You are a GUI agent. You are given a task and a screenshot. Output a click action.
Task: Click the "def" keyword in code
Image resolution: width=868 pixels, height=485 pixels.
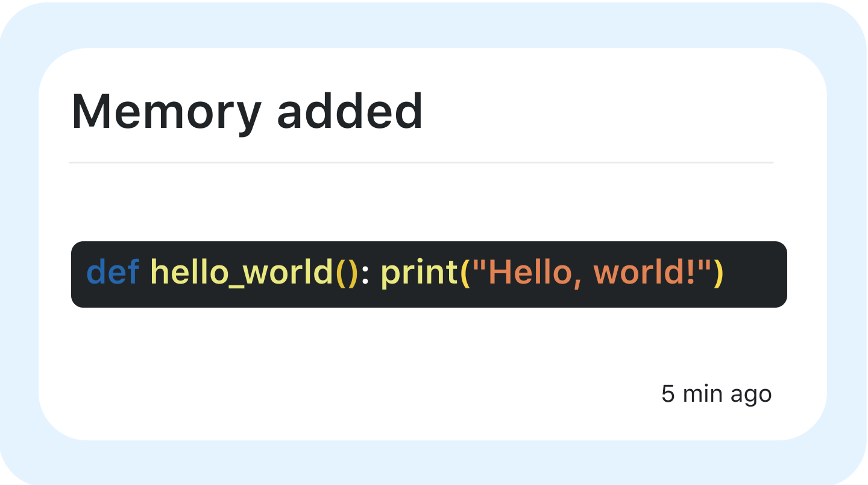click(x=113, y=273)
